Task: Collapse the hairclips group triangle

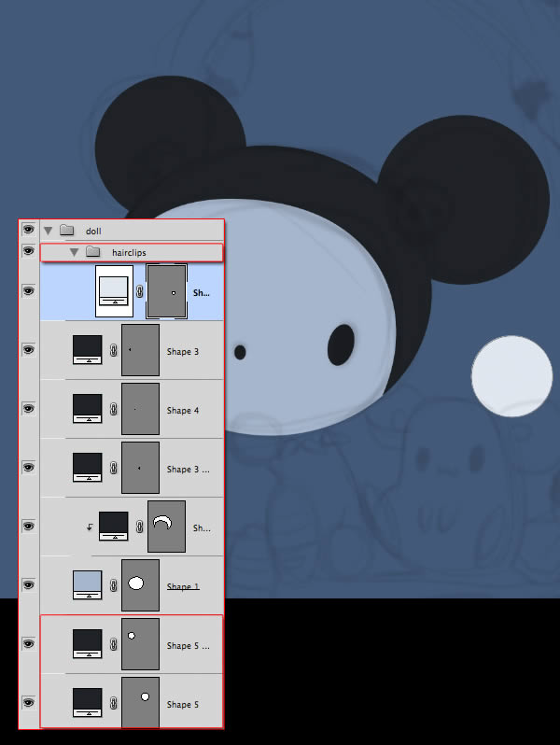Action: [74, 252]
